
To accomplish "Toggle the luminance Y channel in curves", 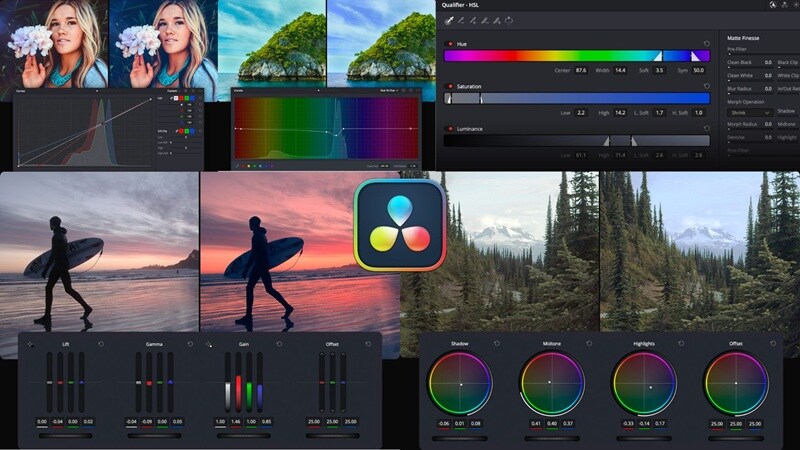I will (x=176, y=98).
